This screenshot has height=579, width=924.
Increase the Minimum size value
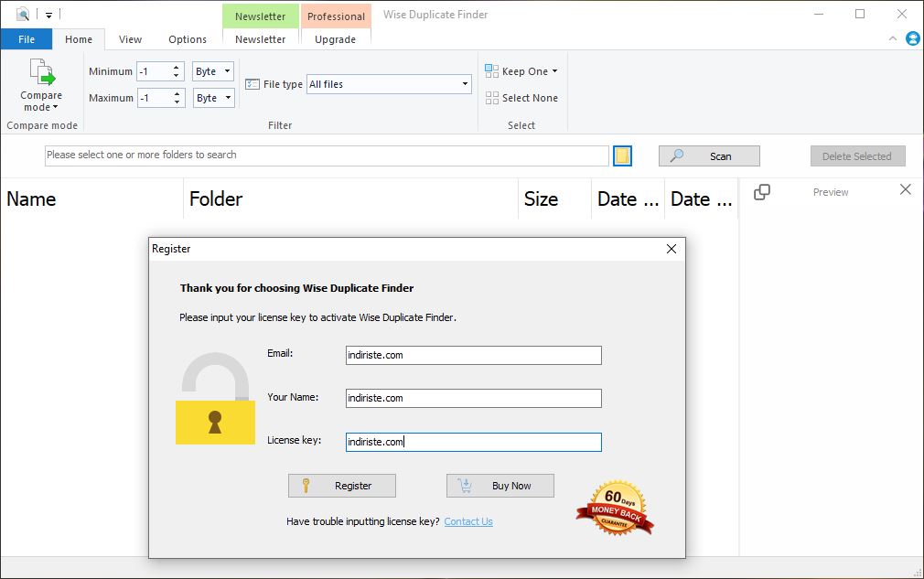[177, 67]
